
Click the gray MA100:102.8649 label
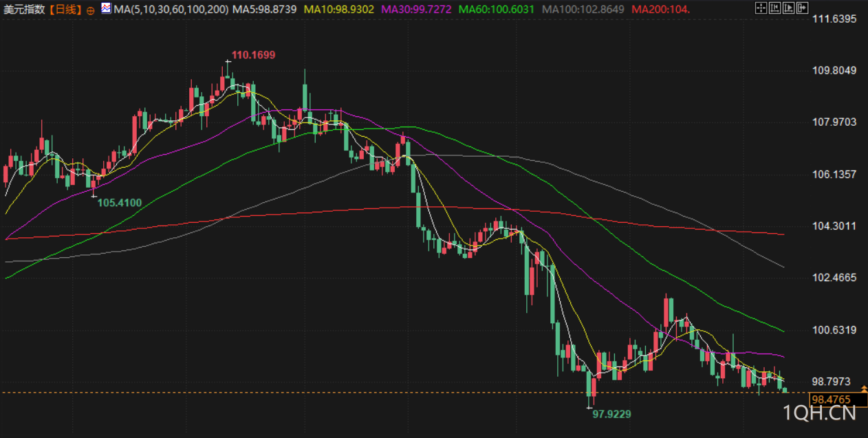click(583, 10)
